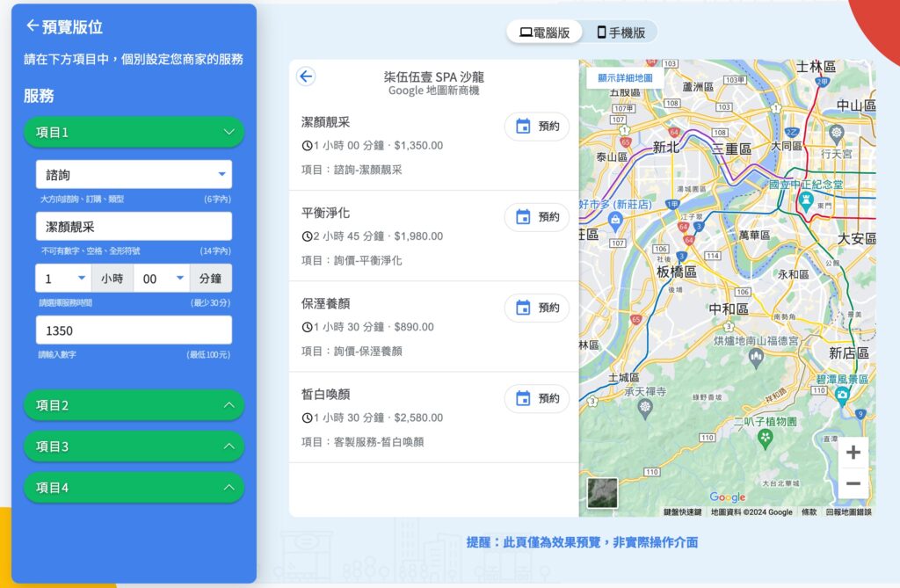Click the 烘爐地南山福德宮 map marker
900x588 pixels.
tap(756, 359)
